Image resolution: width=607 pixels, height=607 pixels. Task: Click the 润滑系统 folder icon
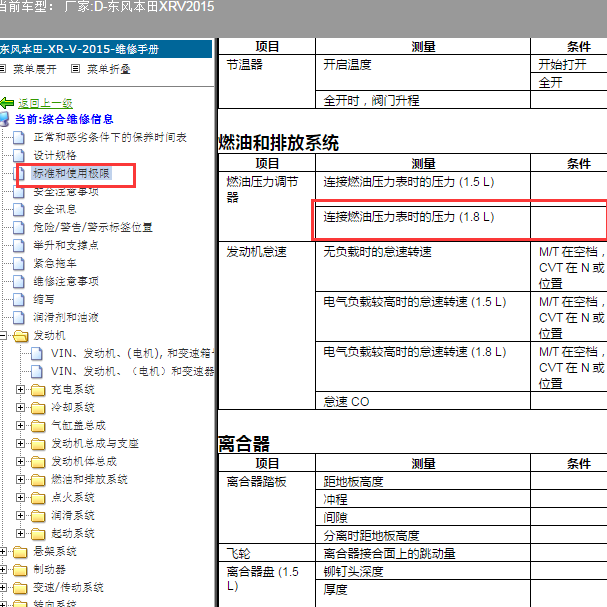pyautogui.click(x=38, y=516)
